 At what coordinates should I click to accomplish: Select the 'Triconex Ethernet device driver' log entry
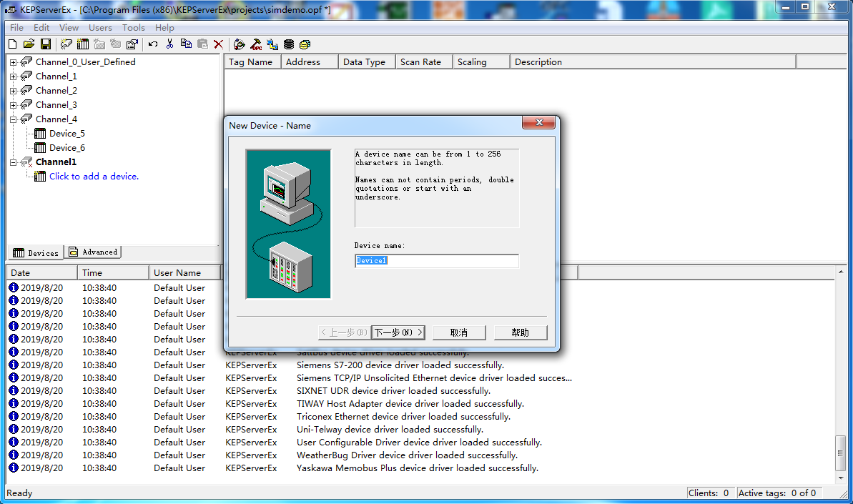(403, 417)
